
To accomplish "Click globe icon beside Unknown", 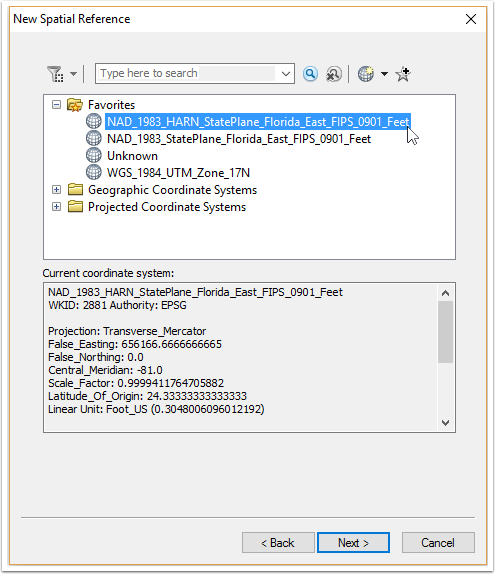I will [x=94, y=155].
